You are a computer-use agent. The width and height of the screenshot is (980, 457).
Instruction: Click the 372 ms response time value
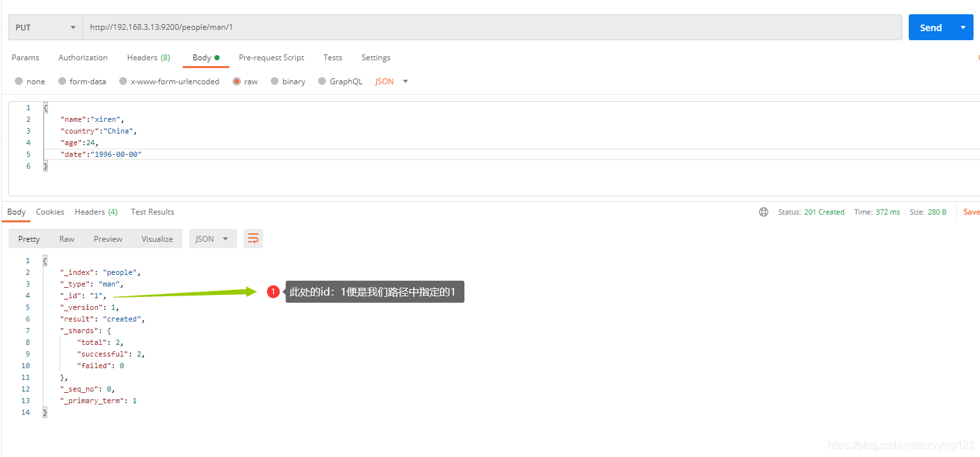pos(887,212)
